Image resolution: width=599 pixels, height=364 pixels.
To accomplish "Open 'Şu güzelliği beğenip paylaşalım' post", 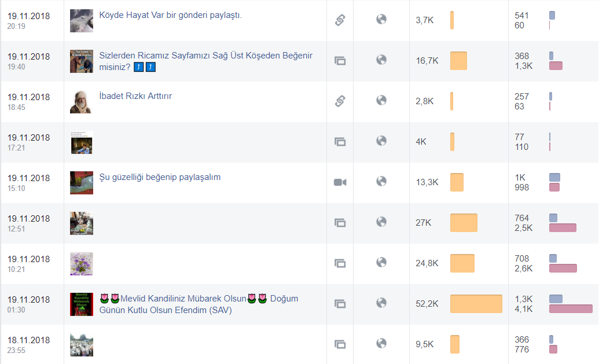I will pyautogui.click(x=160, y=177).
